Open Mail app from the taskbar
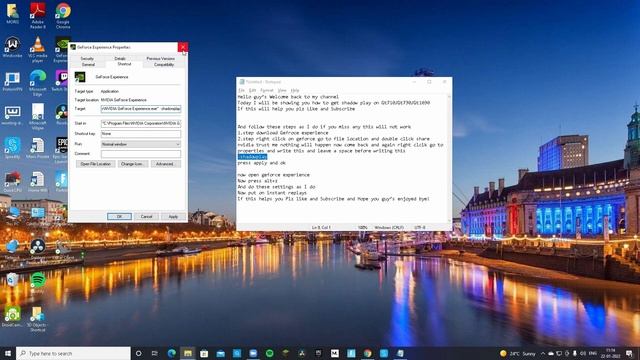640x360 pixels. 220,353
